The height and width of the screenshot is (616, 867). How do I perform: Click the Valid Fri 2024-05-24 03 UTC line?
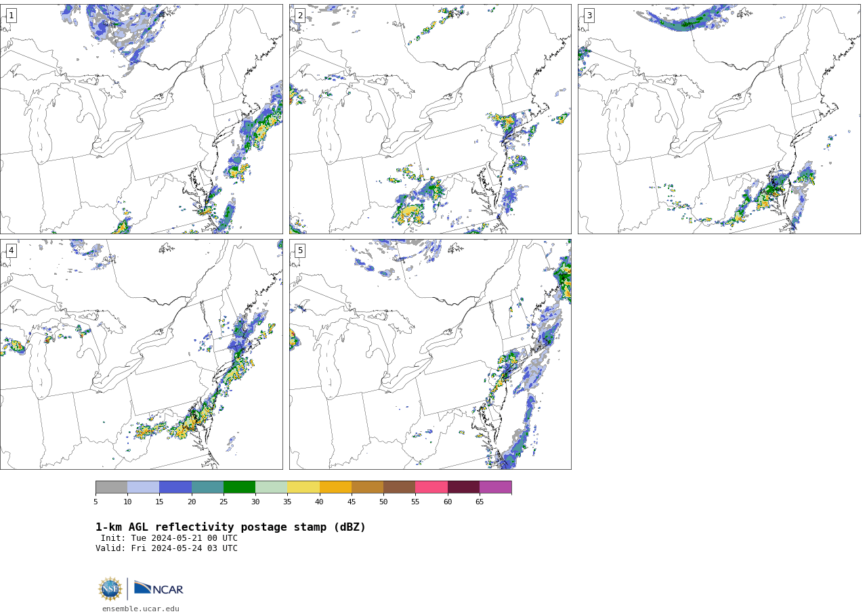pos(167,549)
